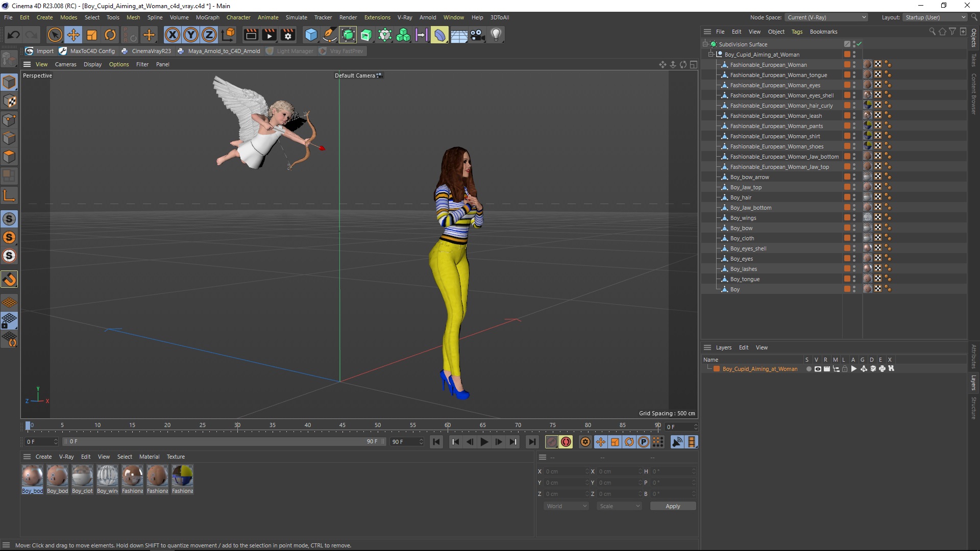Open Object Manager Tags menu
The width and height of the screenshot is (980, 551).
(x=797, y=32)
